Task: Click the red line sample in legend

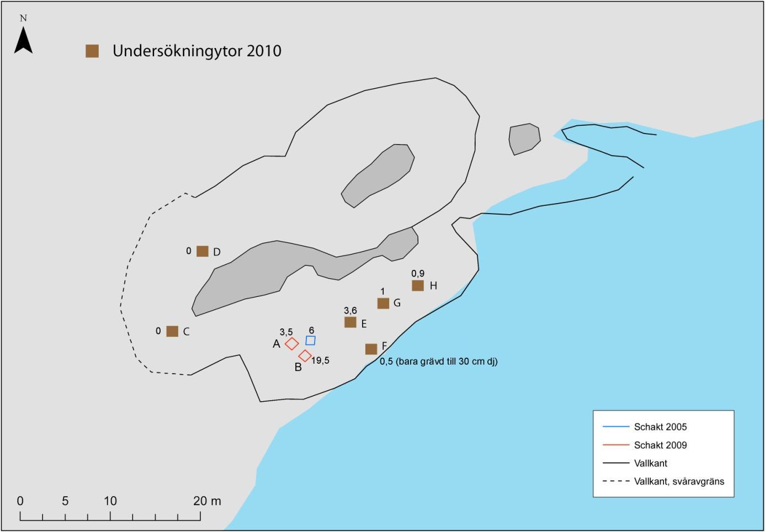Action: 616,445
